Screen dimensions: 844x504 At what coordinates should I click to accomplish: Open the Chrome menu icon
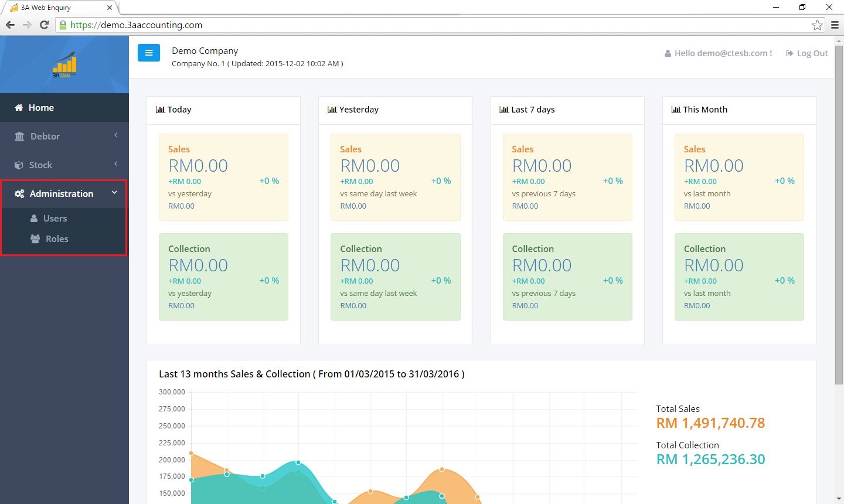point(835,25)
